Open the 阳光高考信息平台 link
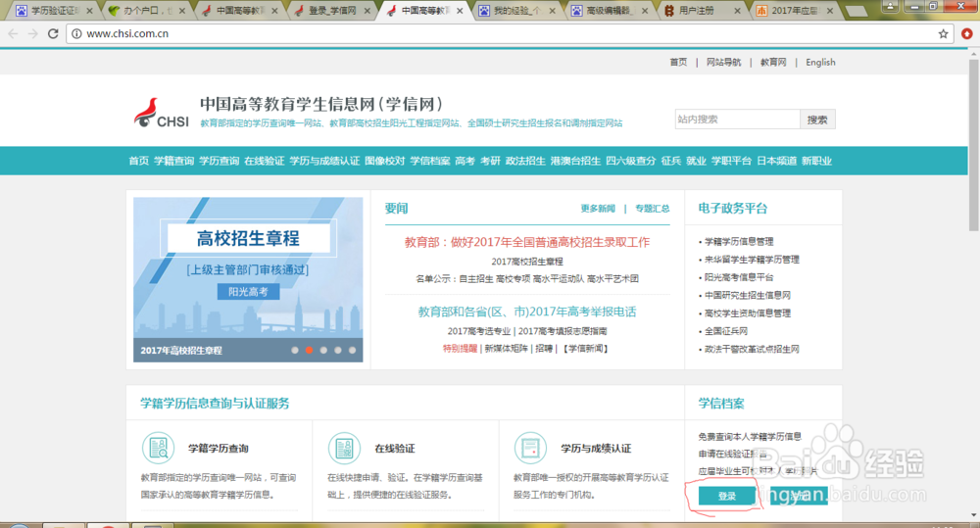The width and height of the screenshot is (980, 528). [739, 277]
